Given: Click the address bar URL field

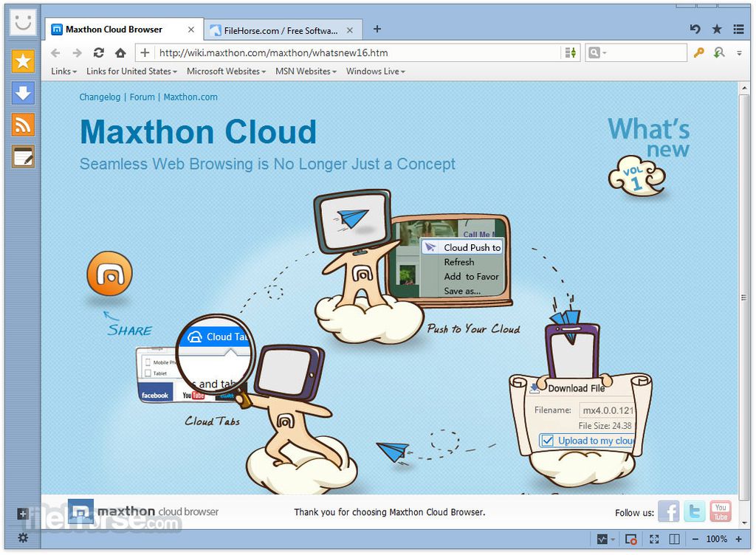Looking at the screenshot, I should point(358,52).
